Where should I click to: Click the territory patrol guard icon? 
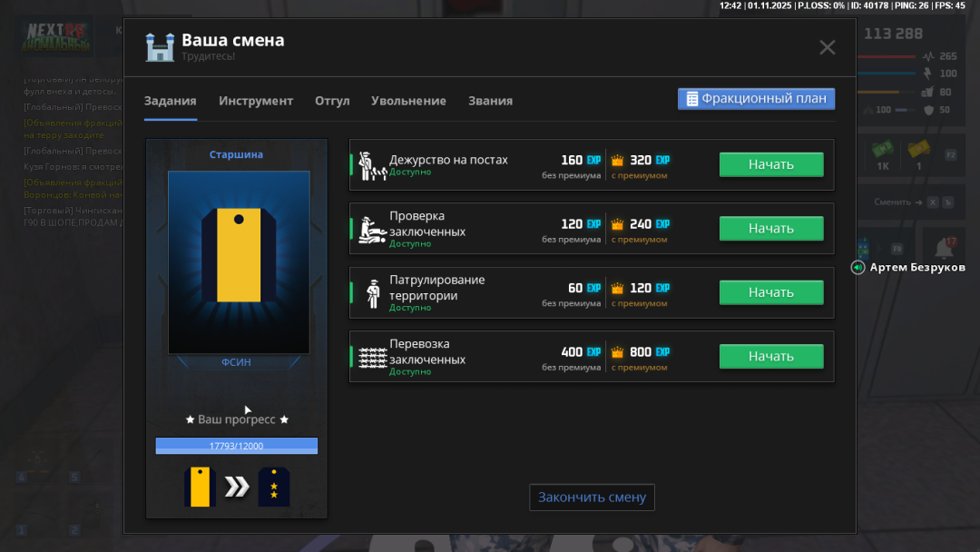tap(372, 293)
